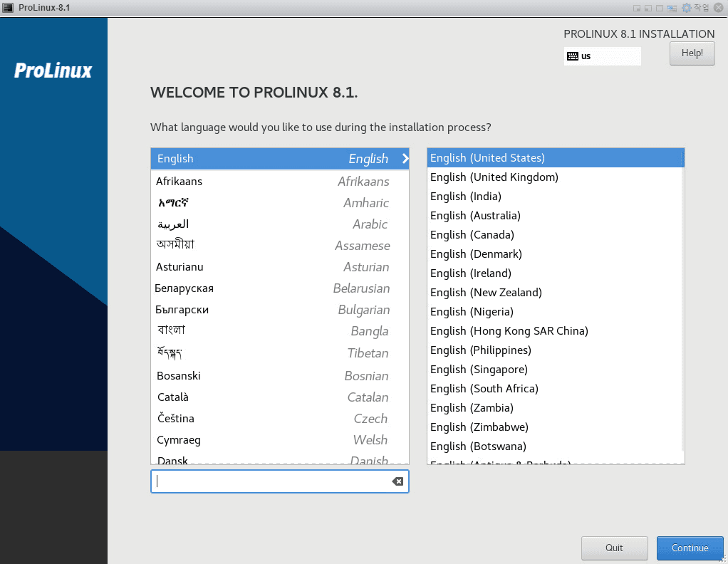Select the Amharic language row
728x564 pixels.
point(280,202)
